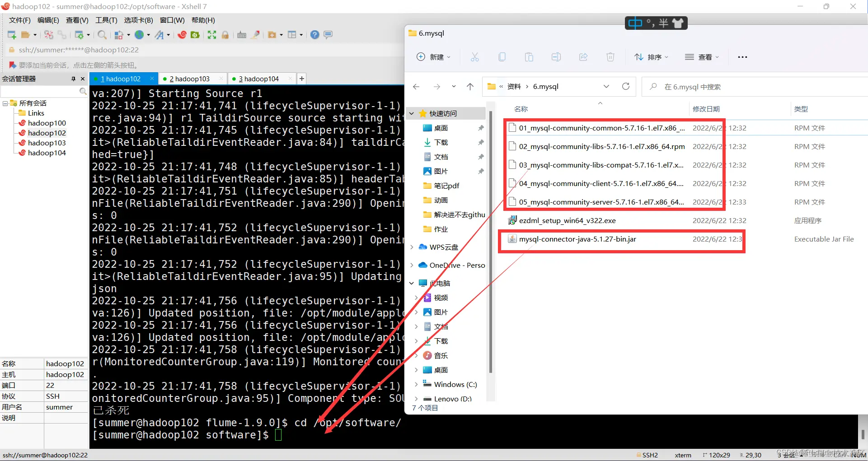
Task: Click the chat feedback bubble icon
Action: pos(328,35)
